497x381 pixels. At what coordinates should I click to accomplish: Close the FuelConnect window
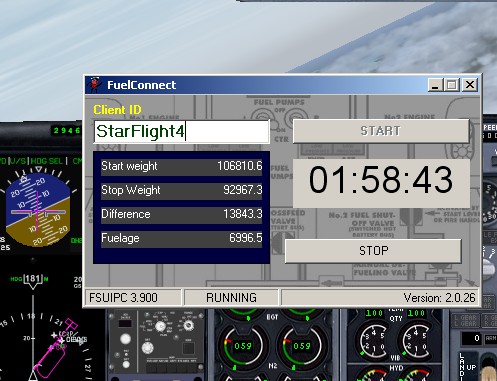click(470, 85)
